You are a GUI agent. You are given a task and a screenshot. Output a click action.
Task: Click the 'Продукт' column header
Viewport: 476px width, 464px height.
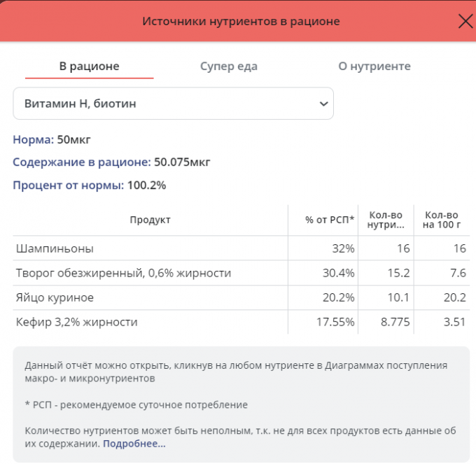tap(150, 220)
